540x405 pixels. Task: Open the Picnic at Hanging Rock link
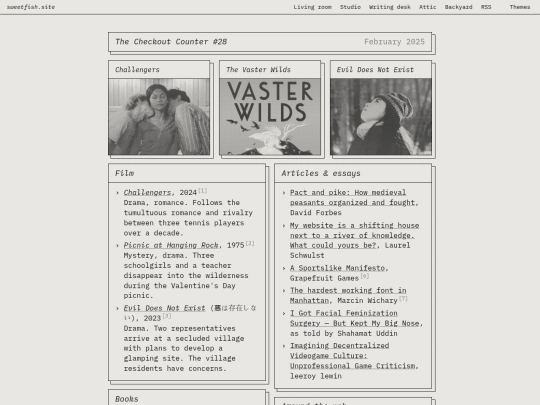click(171, 245)
